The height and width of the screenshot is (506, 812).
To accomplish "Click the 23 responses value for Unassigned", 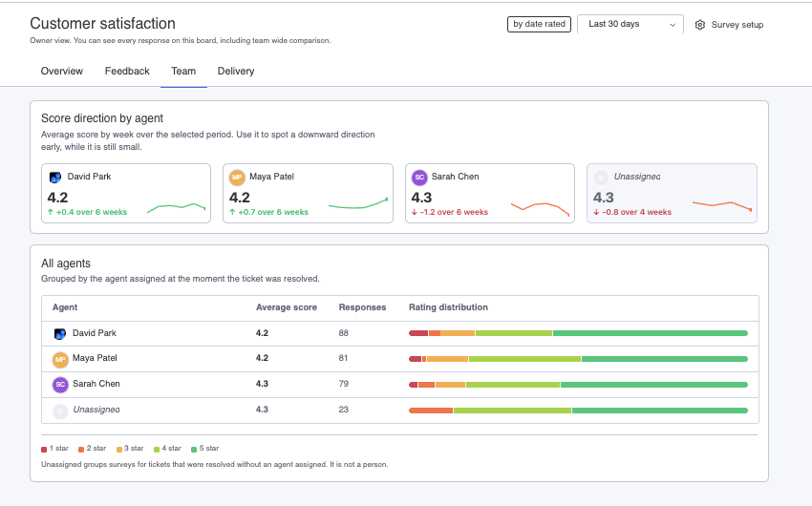I will pos(343,410).
